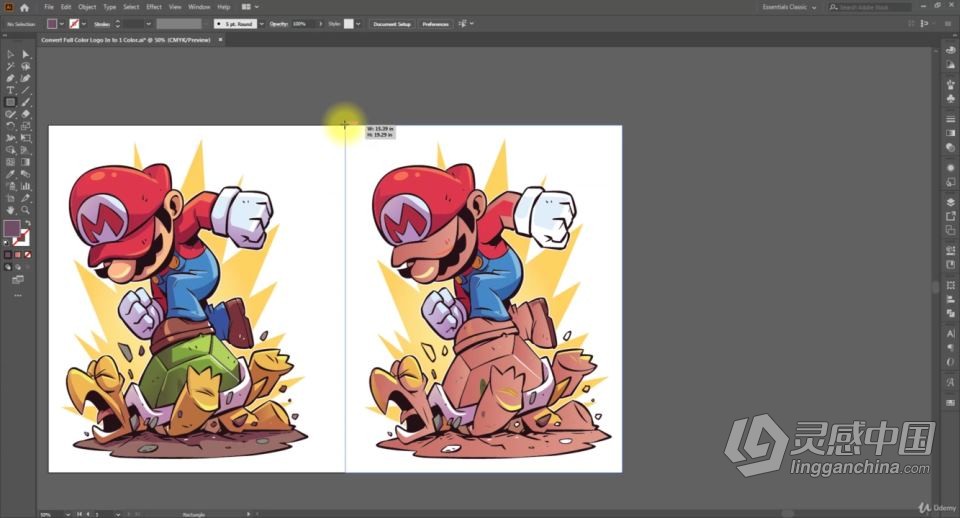Screen dimensions: 960x518
Task: Click the purple Fill swatch in toolbar
Action: pyautogui.click(x=12, y=228)
